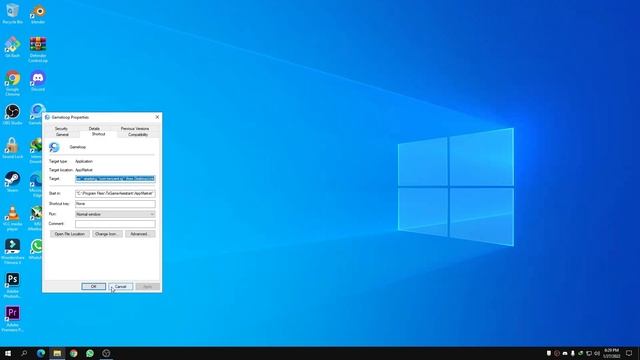
Task: Open the Advanced shortcut options
Action: (x=139, y=234)
